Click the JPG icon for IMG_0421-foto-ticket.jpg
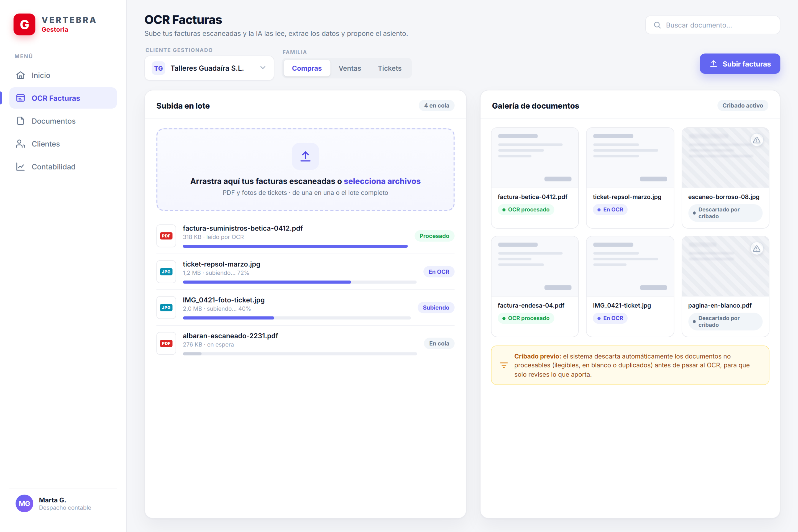The image size is (798, 532). tap(166, 307)
